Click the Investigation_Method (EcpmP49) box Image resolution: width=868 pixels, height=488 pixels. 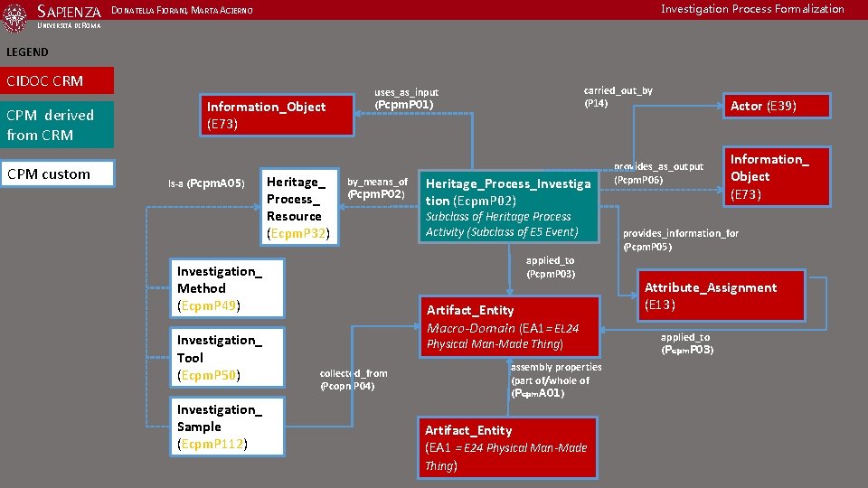(x=228, y=288)
